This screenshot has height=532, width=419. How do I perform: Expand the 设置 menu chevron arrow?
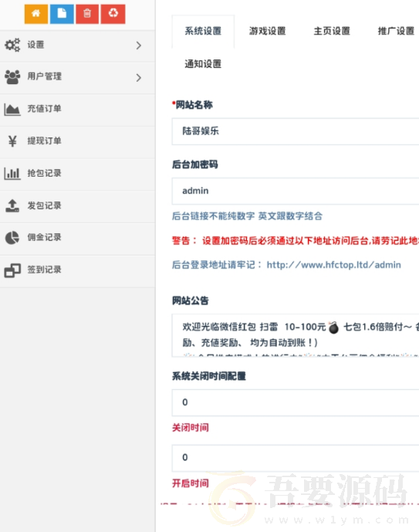[x=138, y=46]
